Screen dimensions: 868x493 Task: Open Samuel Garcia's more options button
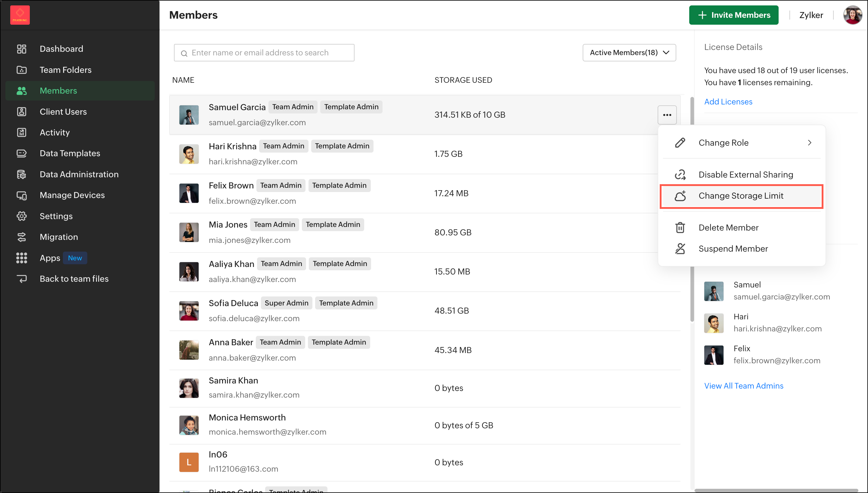667,115
